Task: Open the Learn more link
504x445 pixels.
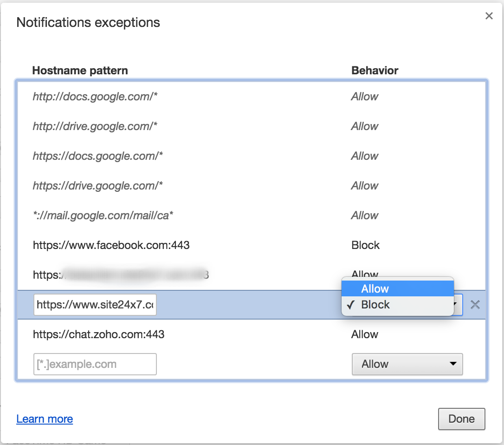Action: (45, 419)
